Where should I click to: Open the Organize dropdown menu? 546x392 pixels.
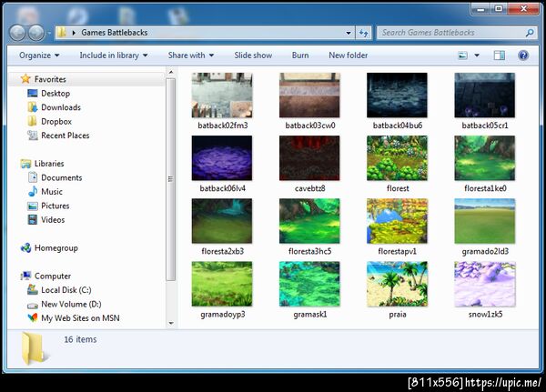coord(39,55)
